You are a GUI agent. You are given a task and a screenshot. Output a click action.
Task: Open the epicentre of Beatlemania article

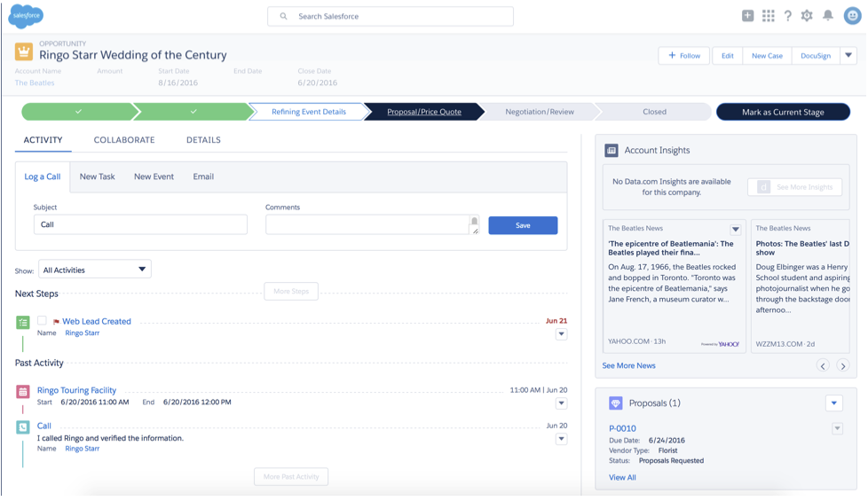(670, 247)
